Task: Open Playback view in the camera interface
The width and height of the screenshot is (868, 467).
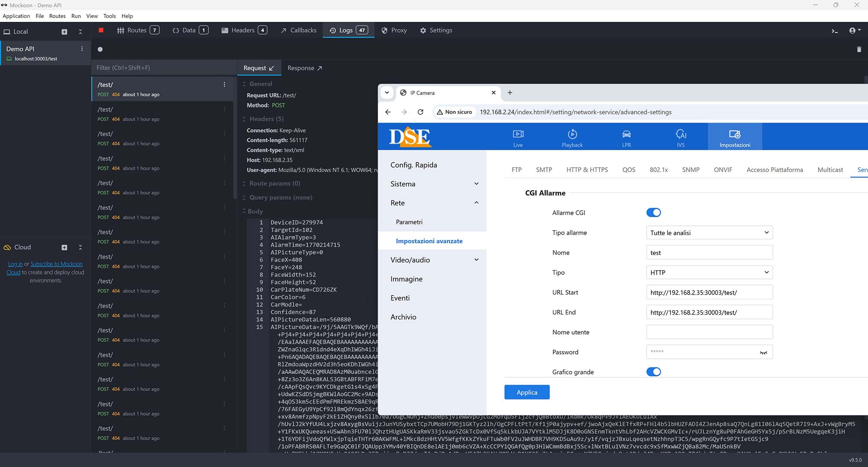Action: coord(572,138)
